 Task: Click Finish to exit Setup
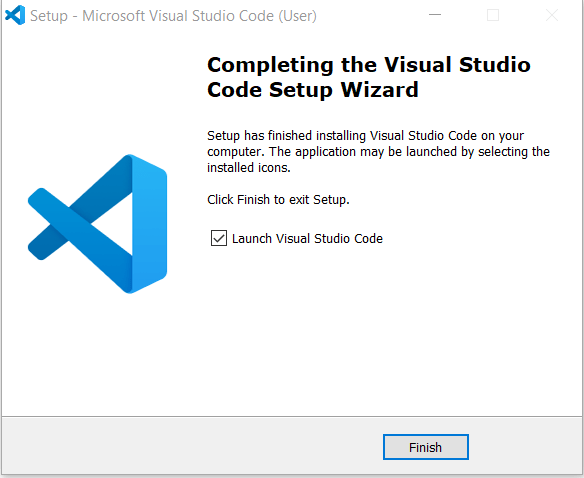[x=426, y=447]
